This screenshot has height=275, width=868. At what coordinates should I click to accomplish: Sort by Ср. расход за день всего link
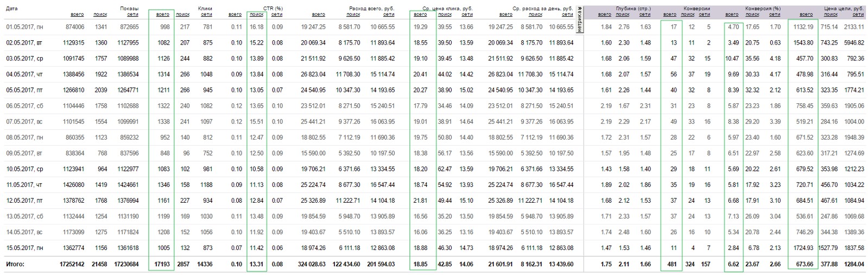point(505,15)
